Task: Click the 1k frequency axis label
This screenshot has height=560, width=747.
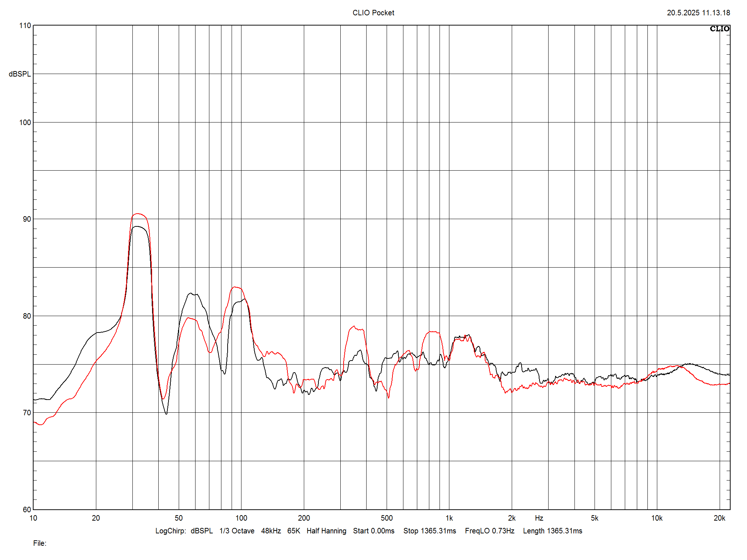Action: point(449,518)
